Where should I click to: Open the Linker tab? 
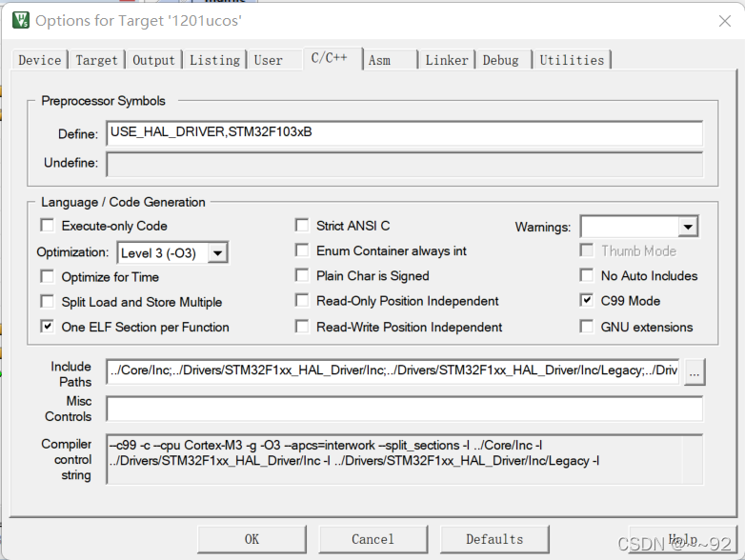click(x=447, y=60)
